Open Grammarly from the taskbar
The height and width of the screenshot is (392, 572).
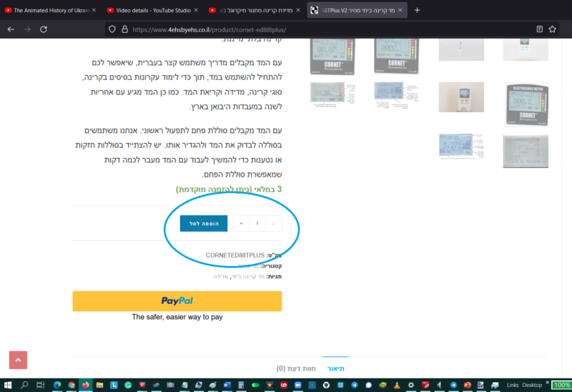point(128,385)
